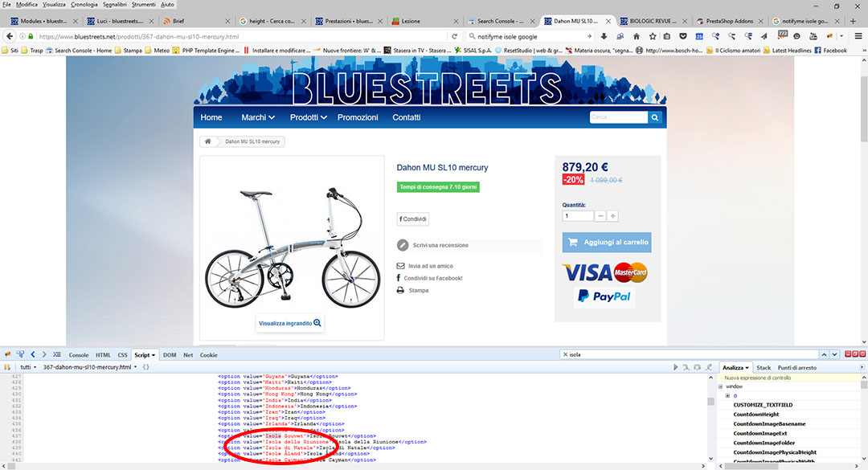
Task: Open the Promozioni navigation link
Action: (358, 117)
